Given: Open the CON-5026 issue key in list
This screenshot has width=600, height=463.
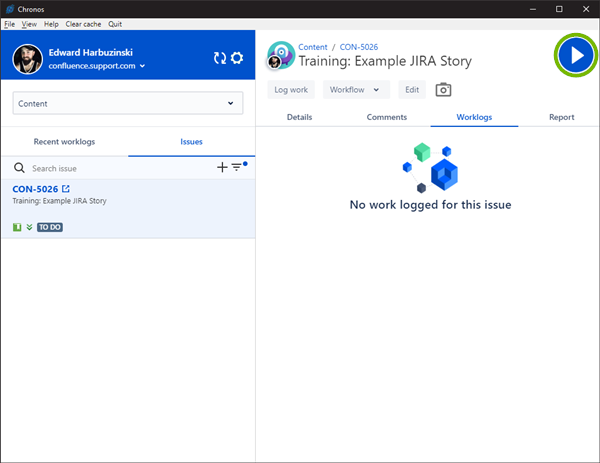Looking at the screenshot, I should pos(35,189).
